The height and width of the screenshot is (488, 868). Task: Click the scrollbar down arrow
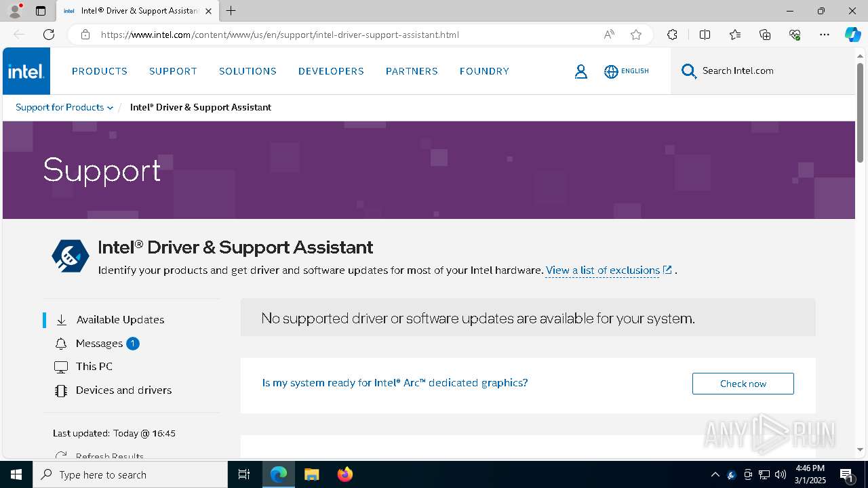[860, 449]
